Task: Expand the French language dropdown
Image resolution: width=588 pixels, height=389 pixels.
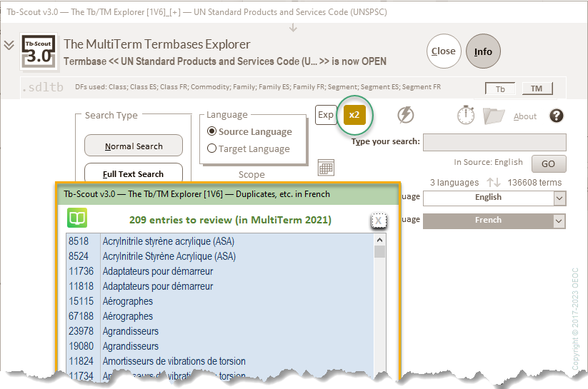Action: (x=559, y=221)
